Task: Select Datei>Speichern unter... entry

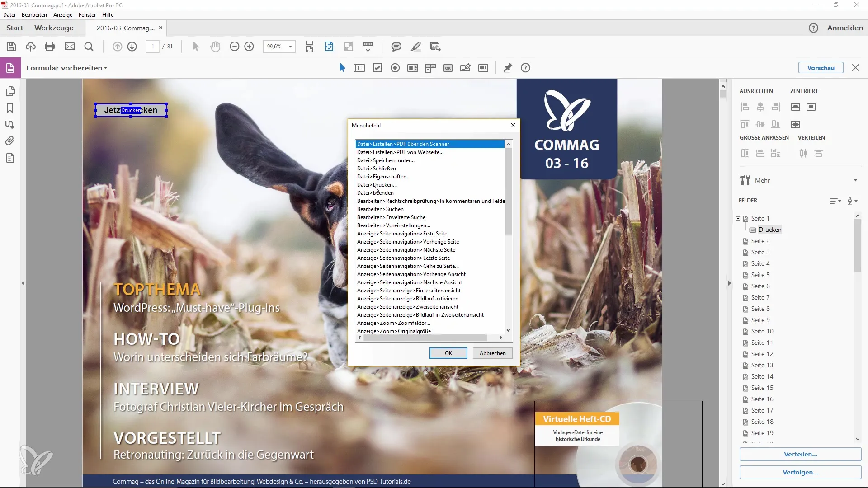Action: point(430,160)
